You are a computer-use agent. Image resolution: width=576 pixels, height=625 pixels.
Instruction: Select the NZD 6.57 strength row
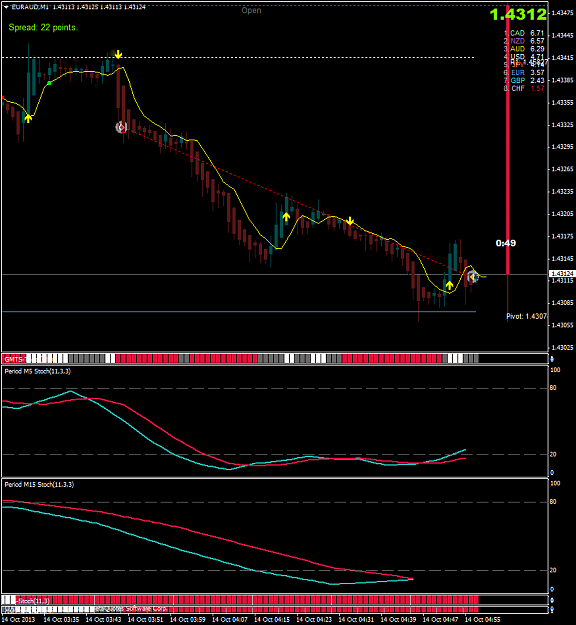point(524,41)
